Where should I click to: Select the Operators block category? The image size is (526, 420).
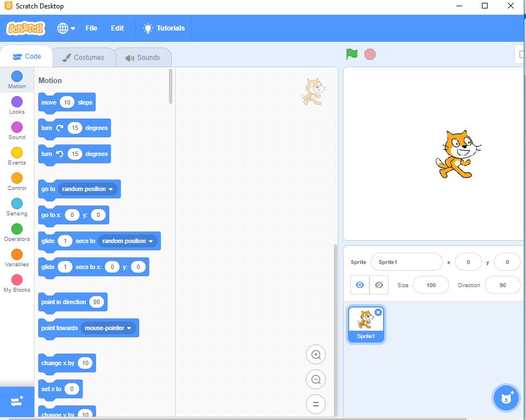coord(17,233)
